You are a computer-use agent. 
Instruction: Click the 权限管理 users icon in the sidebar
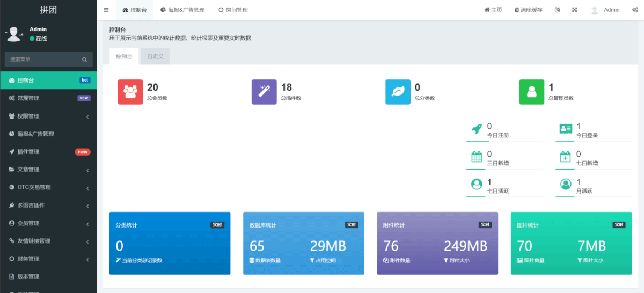coord(12,116)
